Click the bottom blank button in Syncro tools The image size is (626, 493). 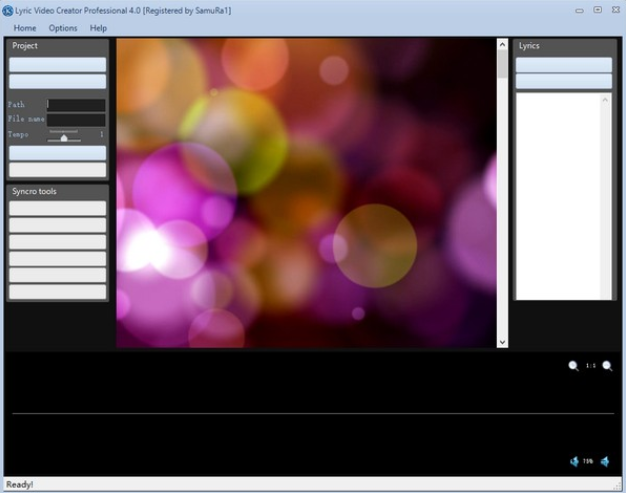tap(57, 291)
